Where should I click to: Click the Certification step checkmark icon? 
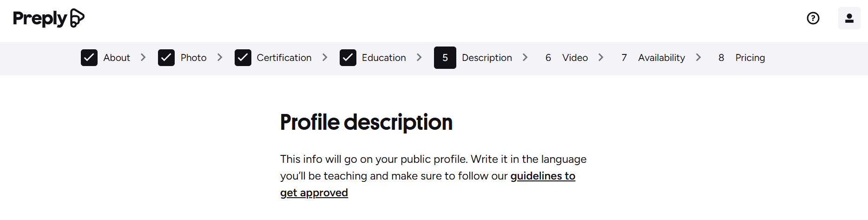pyautogui.click(x=243, y=58)
